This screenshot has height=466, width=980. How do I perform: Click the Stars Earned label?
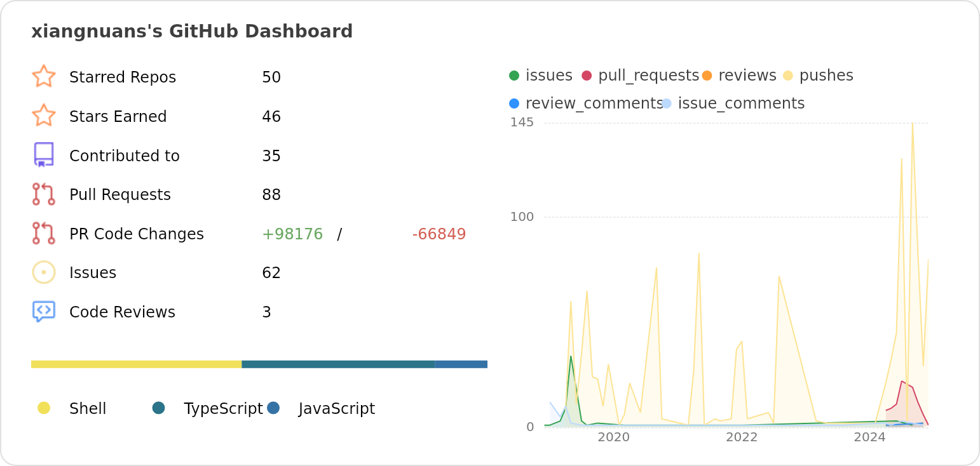tap(118, 117)
